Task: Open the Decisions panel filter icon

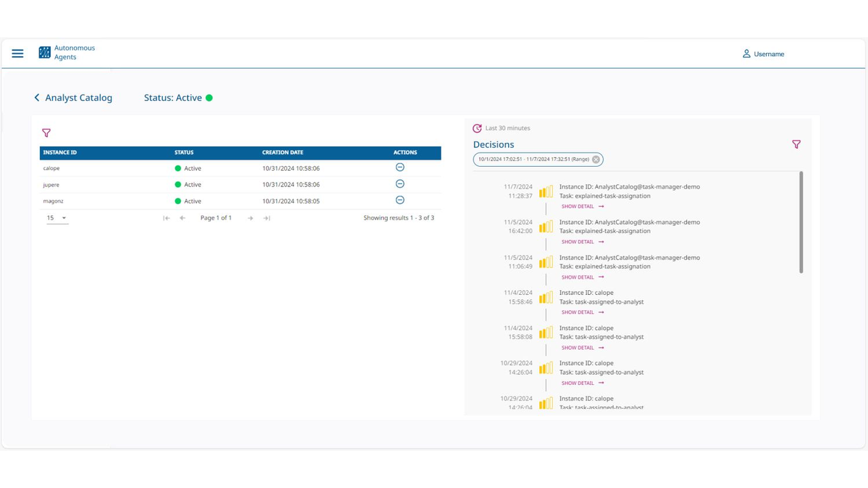Action: (x=796, y=144)
